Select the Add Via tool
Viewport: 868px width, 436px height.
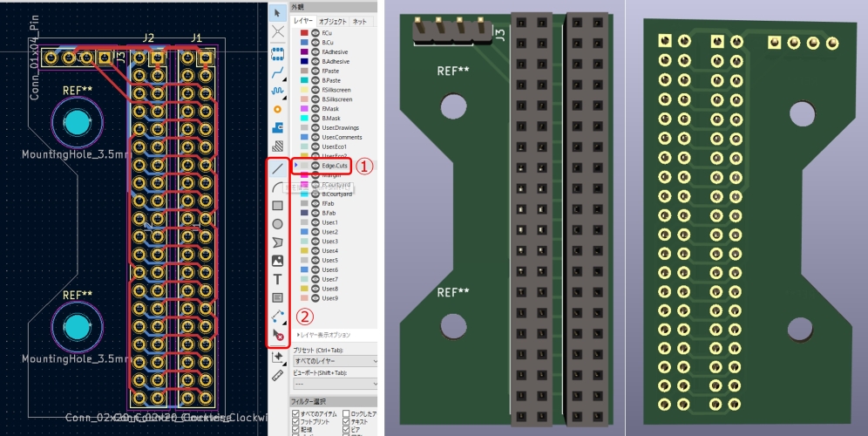pyautogui.click(x=277, y=109)
